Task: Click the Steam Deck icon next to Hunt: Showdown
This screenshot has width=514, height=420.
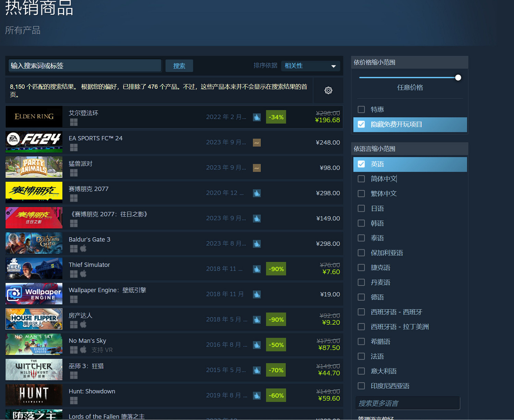Action: pos(257,395)
